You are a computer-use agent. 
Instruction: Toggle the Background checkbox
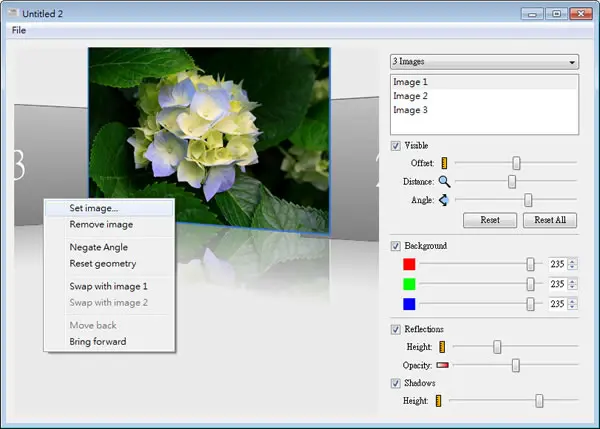click(x=396, y=246)
